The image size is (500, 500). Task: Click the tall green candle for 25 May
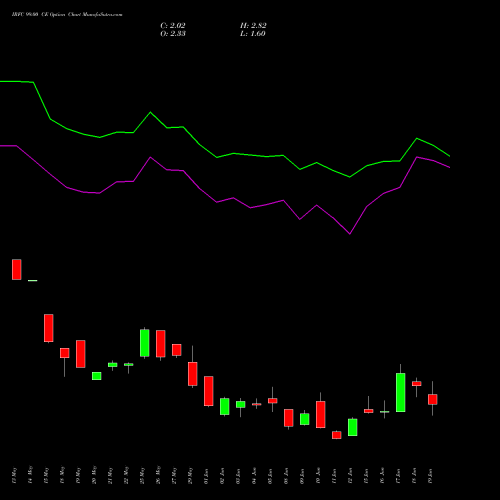pyautogui.click(x=145, y=343)
